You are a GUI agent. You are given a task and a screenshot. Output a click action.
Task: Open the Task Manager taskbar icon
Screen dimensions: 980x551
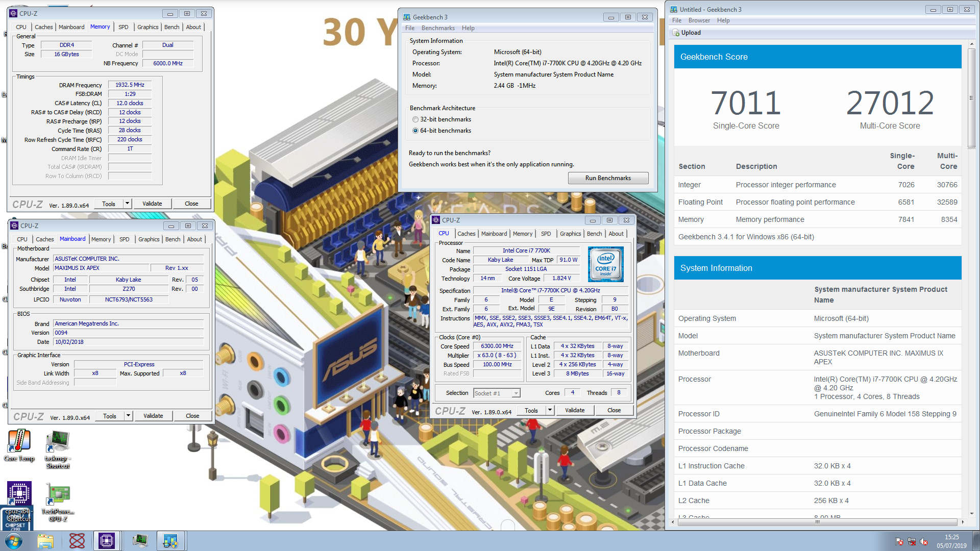pos(140,541)
